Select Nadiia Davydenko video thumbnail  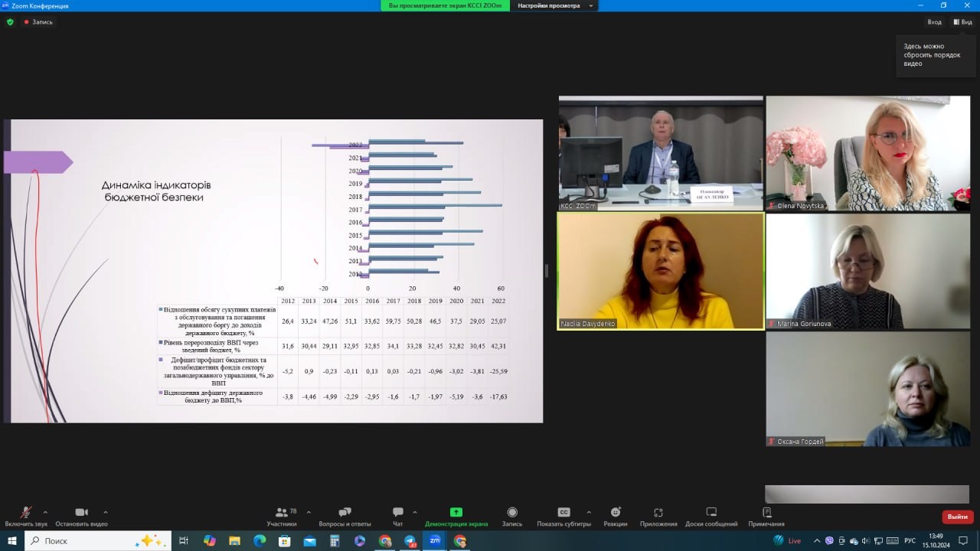tap(661, 272)
